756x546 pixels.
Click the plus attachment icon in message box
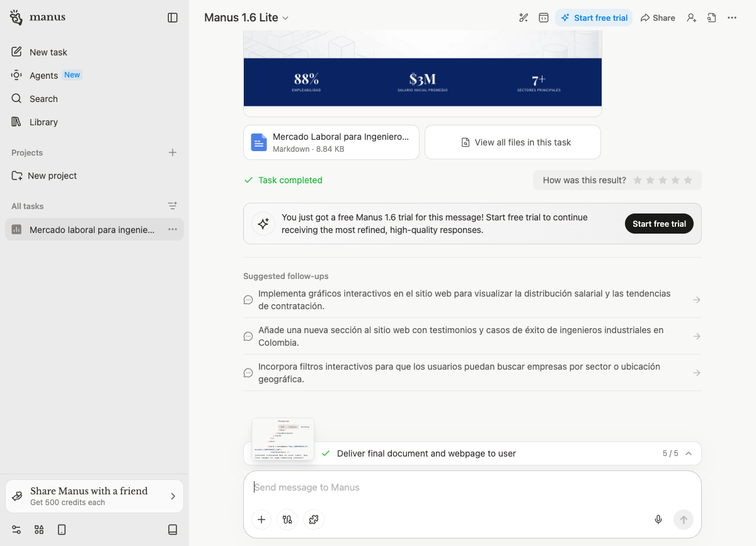pos(261,520)
